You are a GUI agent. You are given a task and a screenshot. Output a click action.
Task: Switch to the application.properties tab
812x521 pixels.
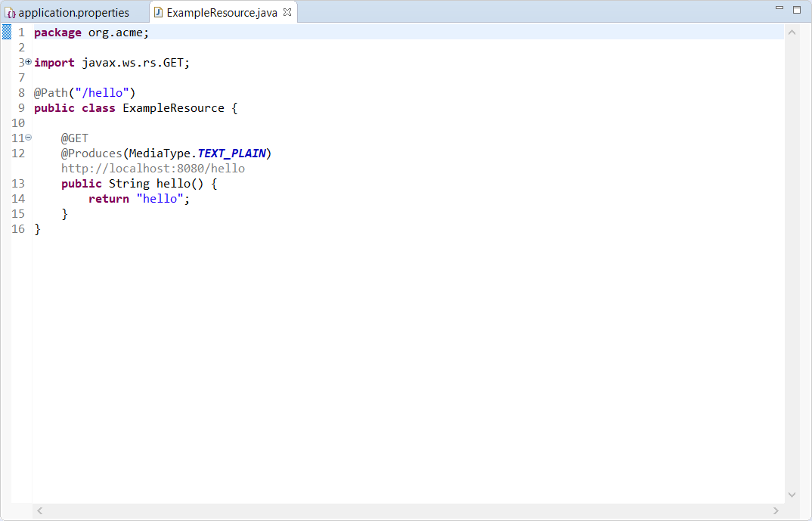point(73,13)
